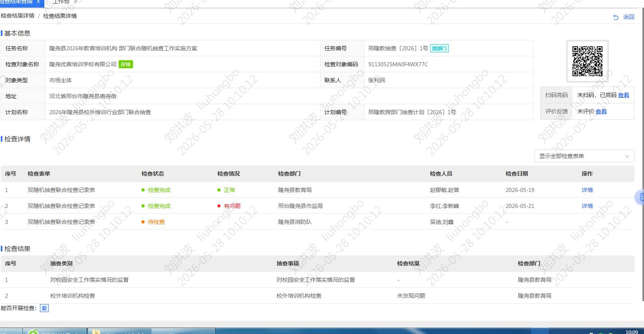Click task name 隆尧县2026年教育培训机构 value
The width and height of the screenshot is (644, 334).
click(123, 48)
